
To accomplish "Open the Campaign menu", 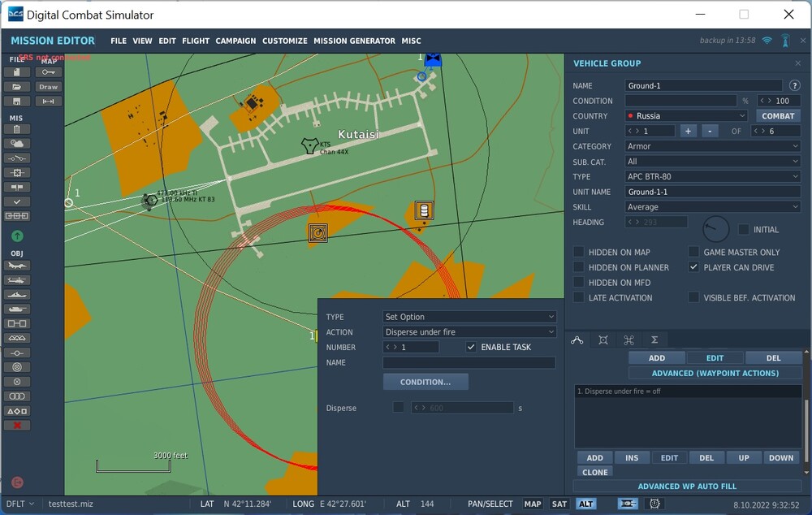I will click(x=235, y=41).
